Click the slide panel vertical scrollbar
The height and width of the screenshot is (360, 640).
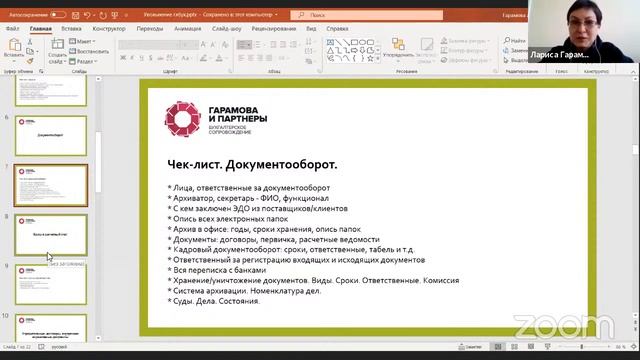98,162
